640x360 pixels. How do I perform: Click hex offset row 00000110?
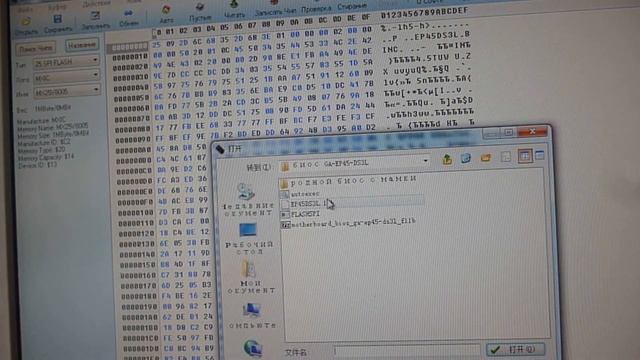[x=136, y=223]
